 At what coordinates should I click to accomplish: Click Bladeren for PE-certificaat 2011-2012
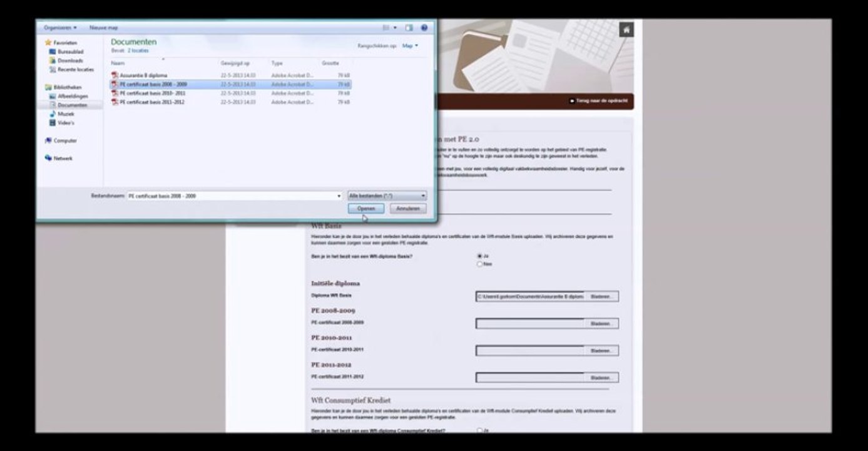(601, 378)
